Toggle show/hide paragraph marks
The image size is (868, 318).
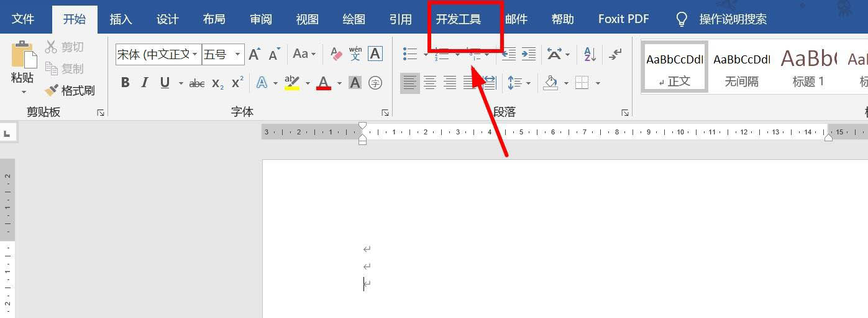click(x=615, y=54)
